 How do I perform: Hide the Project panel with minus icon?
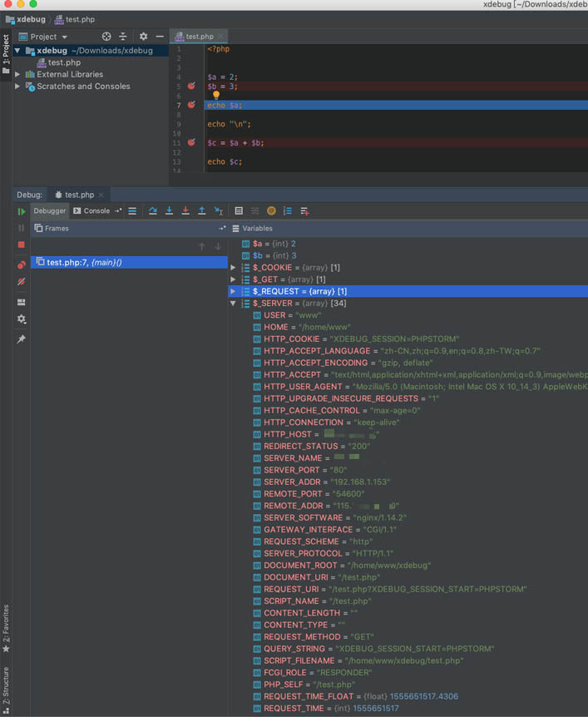tap(160, 37)
